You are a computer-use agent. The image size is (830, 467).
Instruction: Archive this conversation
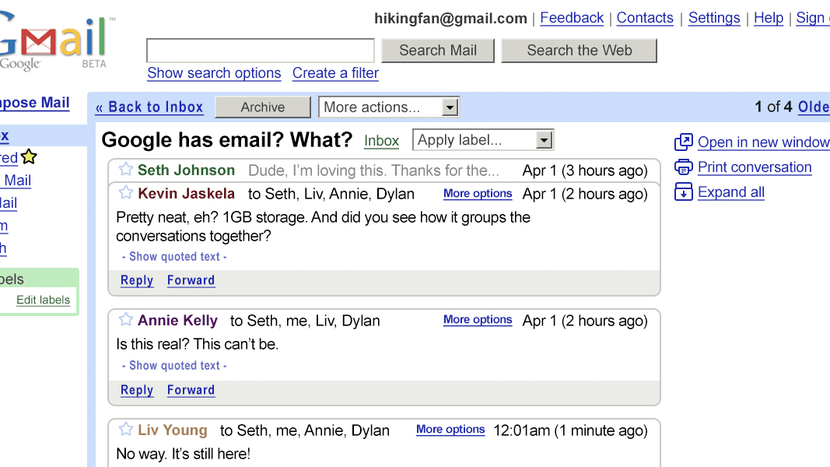click(x=263, y=107)
